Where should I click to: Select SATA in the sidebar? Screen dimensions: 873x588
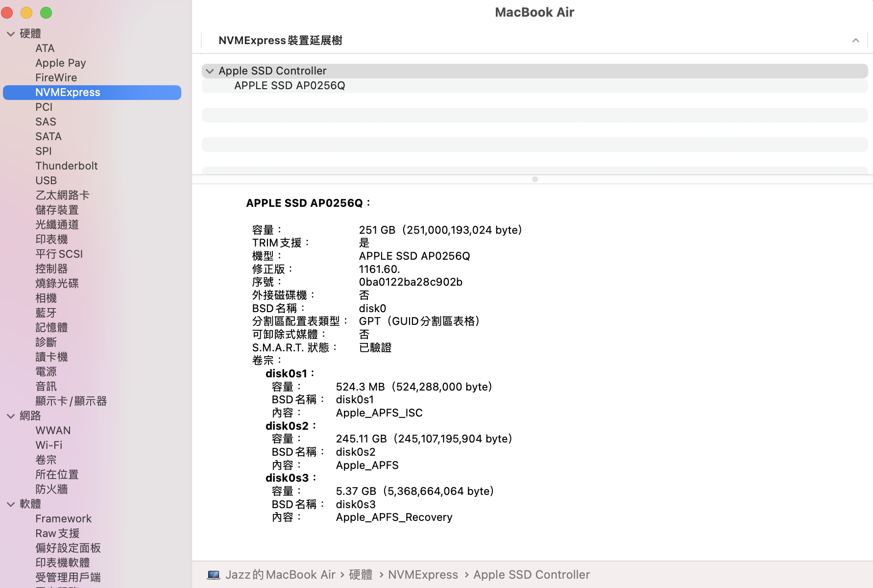pyautogui.click(x=48, y=137)
